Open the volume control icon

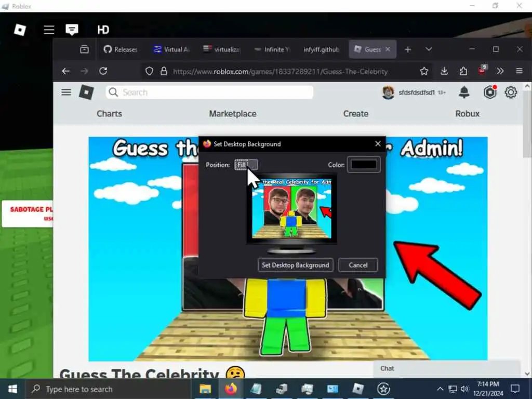point(464,389)
